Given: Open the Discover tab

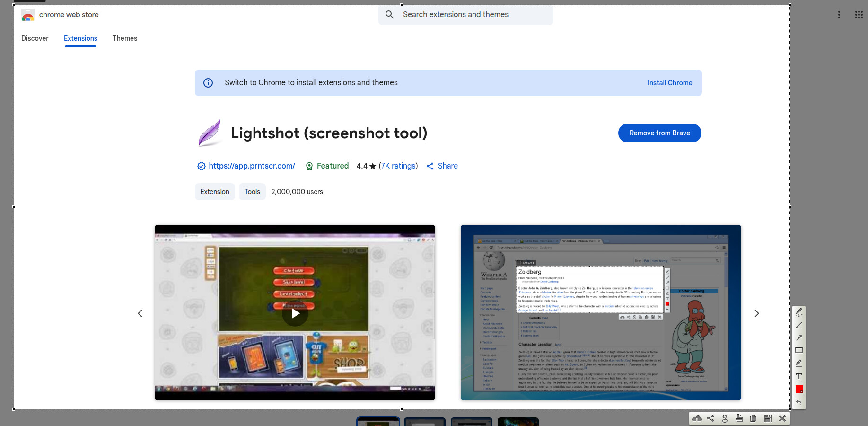Looking at the screenshot, I should click(x=35, y=38).
